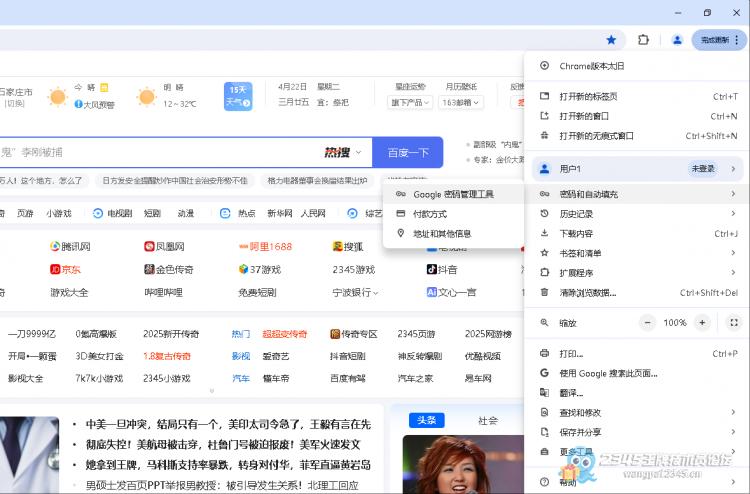Click the 文心一言 AI icon

coord(431,292)
